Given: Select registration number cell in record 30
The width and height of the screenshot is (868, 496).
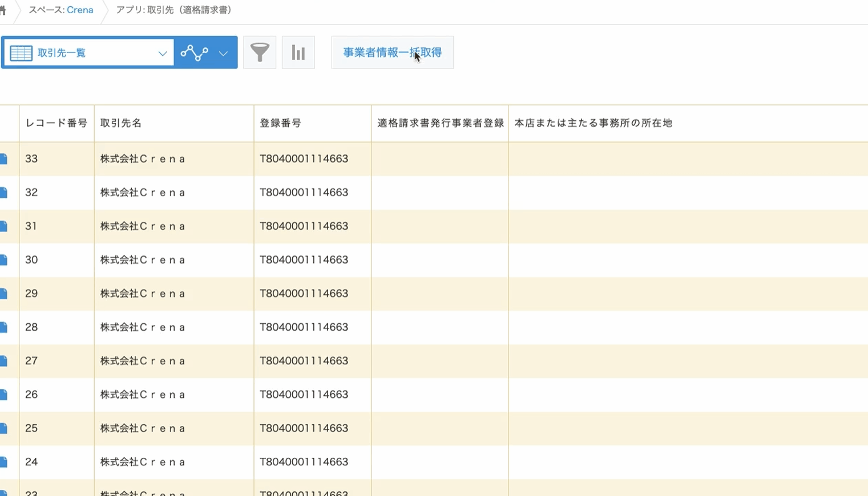Looking at the screenshot, I should (304, 260).
